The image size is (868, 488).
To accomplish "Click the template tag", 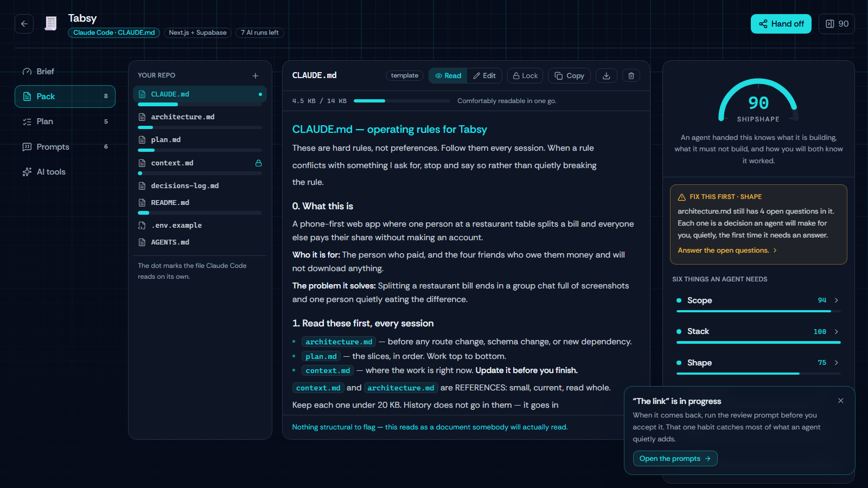I will 405,76.
